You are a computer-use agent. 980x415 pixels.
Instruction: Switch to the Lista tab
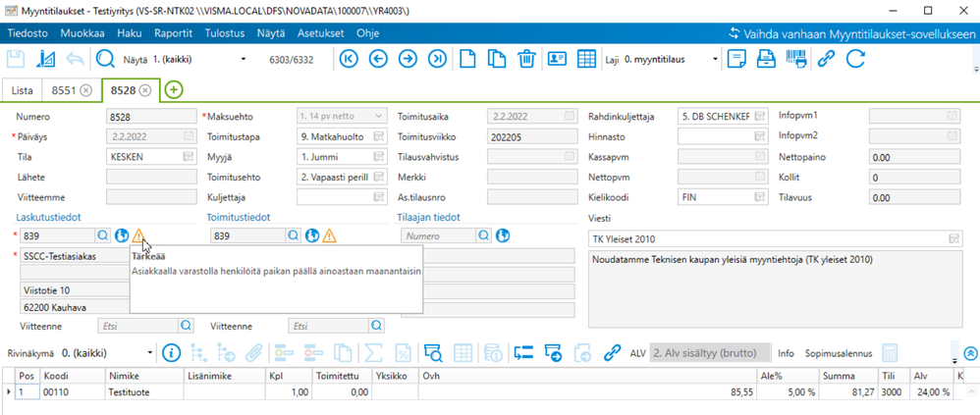click(24, 90)
